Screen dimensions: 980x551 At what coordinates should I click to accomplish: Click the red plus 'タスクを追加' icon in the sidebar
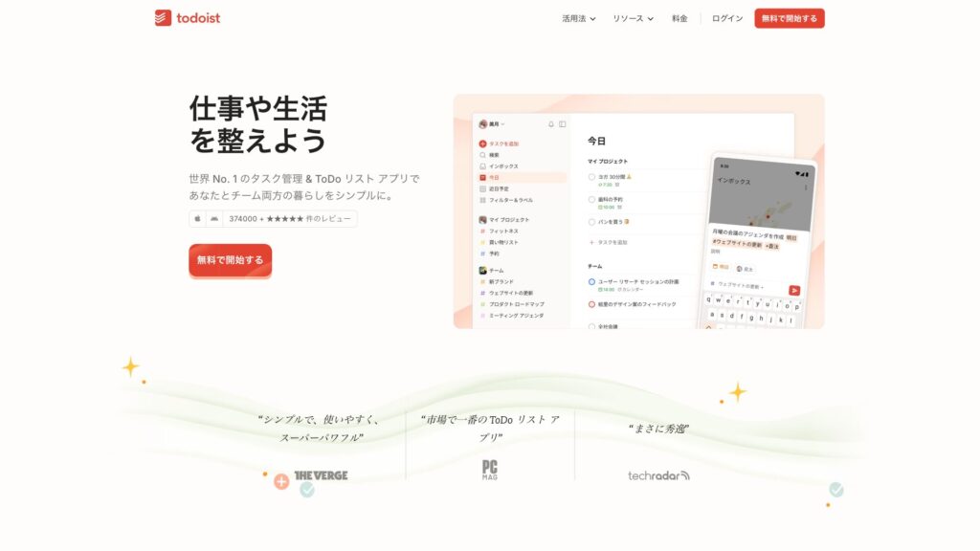pyautogui.click(x=482, y=143)
